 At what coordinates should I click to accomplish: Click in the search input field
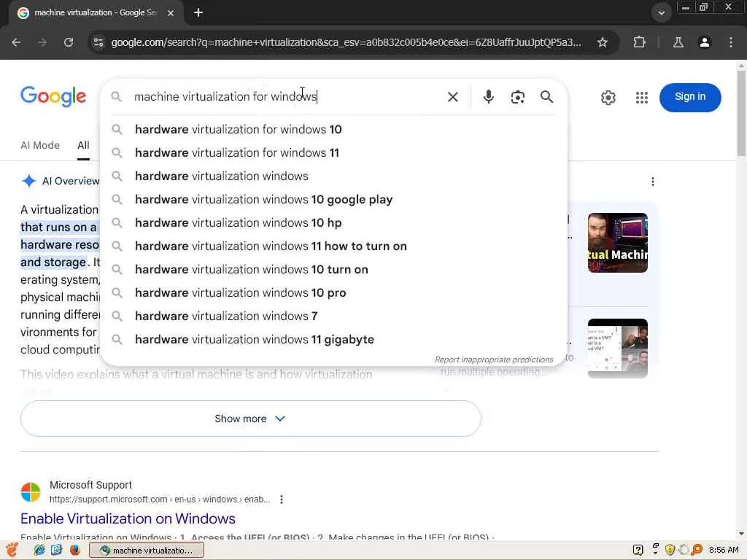(x=286, y=97)
